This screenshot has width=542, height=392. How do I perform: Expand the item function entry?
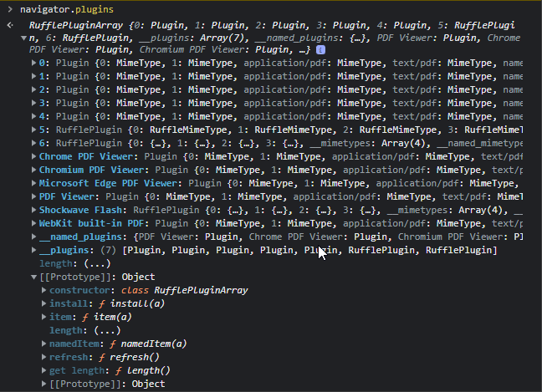43,317
